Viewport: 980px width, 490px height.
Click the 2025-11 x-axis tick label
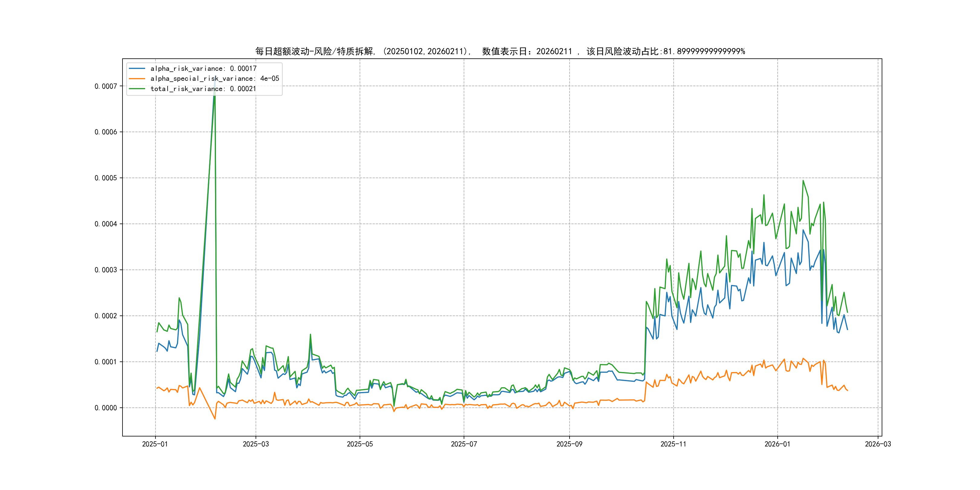click(x=673, y=444)
